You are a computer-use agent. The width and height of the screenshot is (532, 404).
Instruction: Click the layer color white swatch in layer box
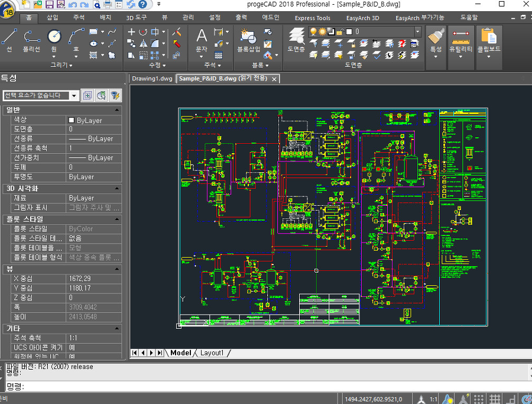coord(349,31)
